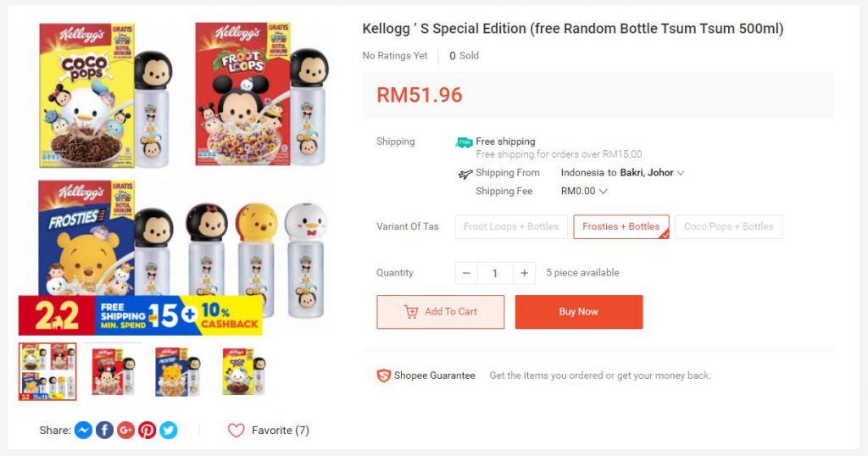Click the Shopee Guarantee shield icon
Image resolution: width=868 pixels, height=456 pixels.
click(384, 375)
